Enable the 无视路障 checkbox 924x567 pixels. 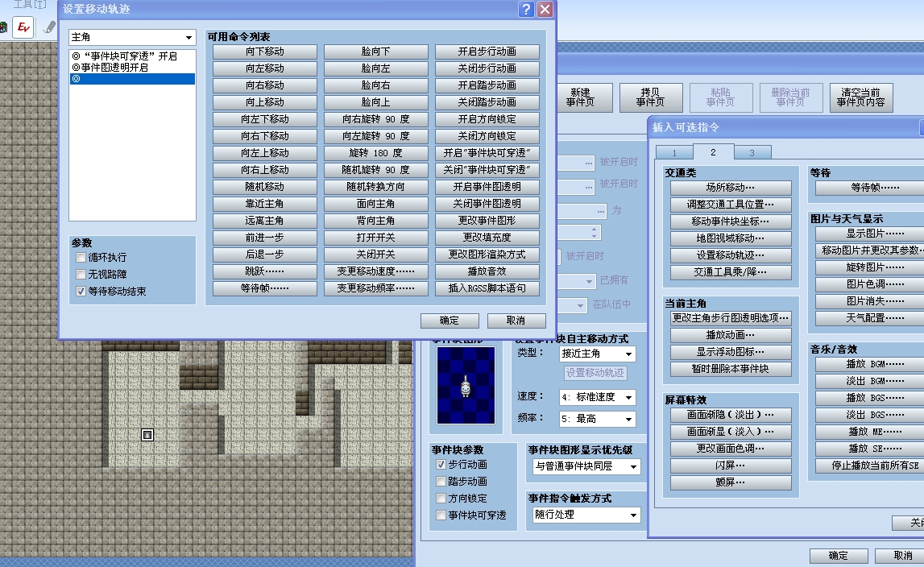click(x=81, y=274)
